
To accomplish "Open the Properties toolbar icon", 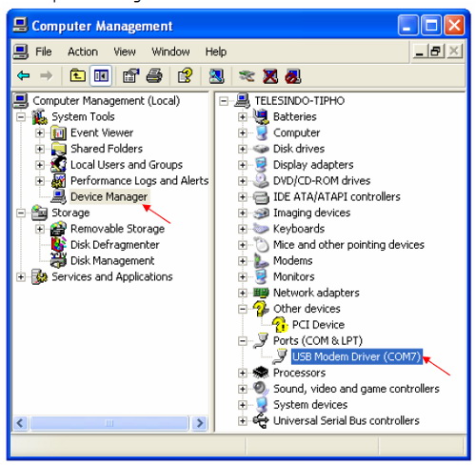I will [x=131, y=76].
